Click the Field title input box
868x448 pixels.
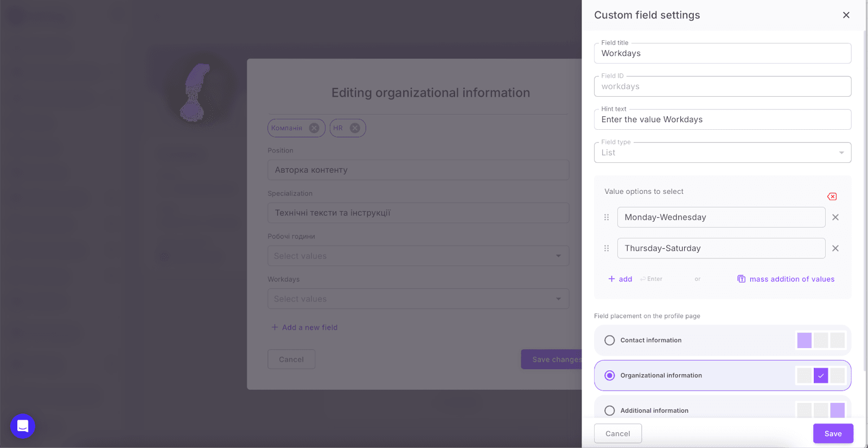pyautogui.click(x=722, y=53)
